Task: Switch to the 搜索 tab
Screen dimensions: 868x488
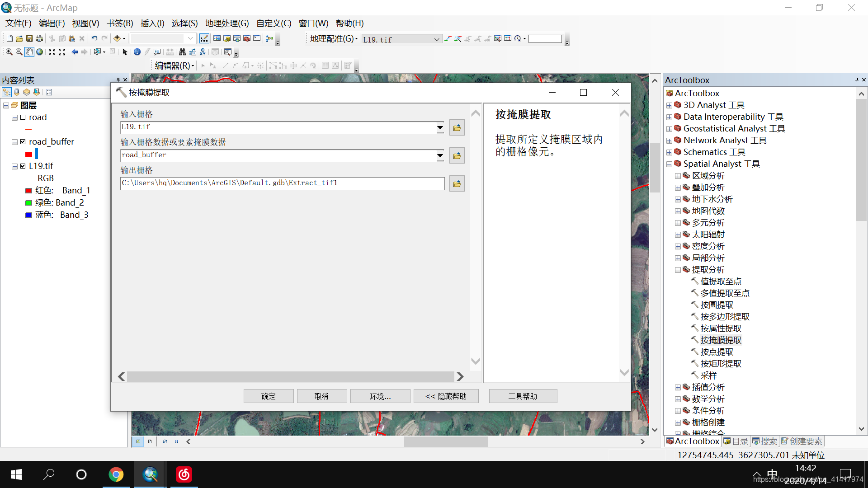Action: (x=764, y=441)
